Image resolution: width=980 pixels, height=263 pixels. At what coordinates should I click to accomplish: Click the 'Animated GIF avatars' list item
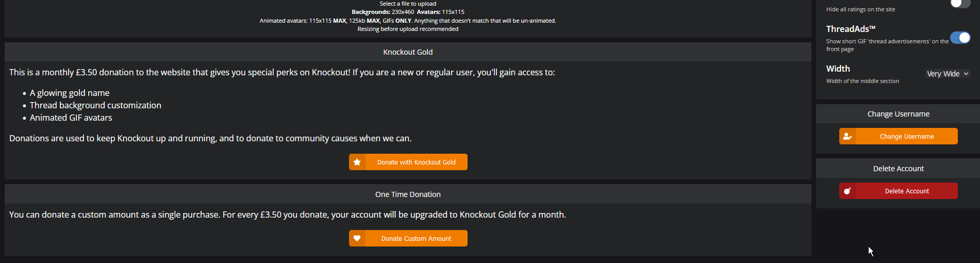click(71, 118)
